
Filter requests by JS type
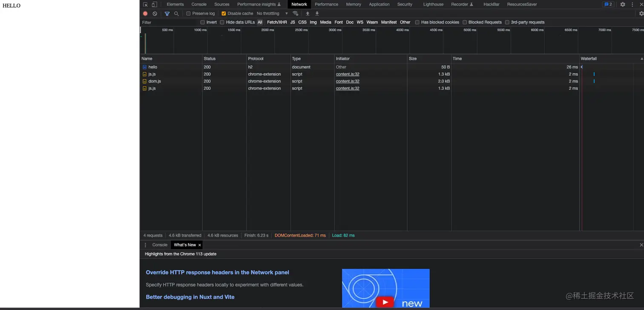(x=293, y=22)
